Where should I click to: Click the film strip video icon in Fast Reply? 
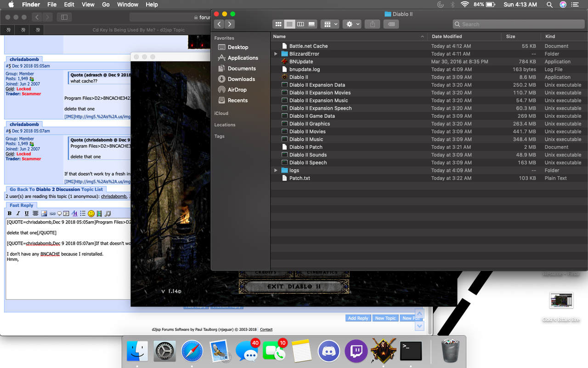(99, 213)
